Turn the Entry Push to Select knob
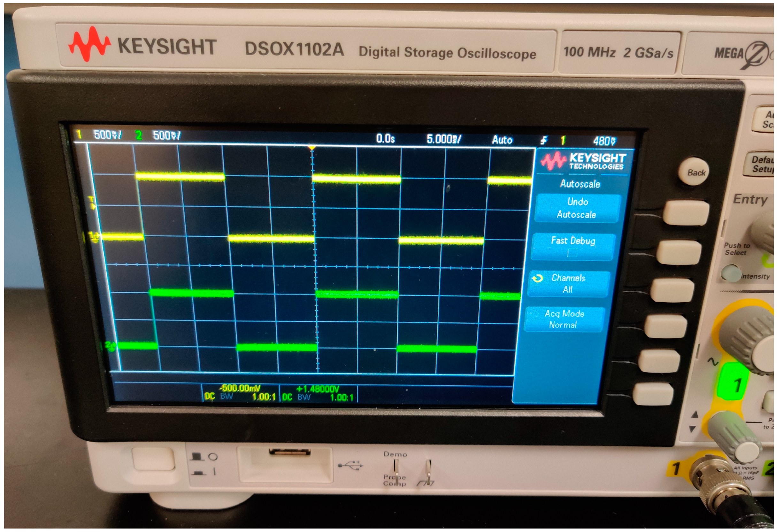Screen dimensions: 777x532 pos(764,231)
